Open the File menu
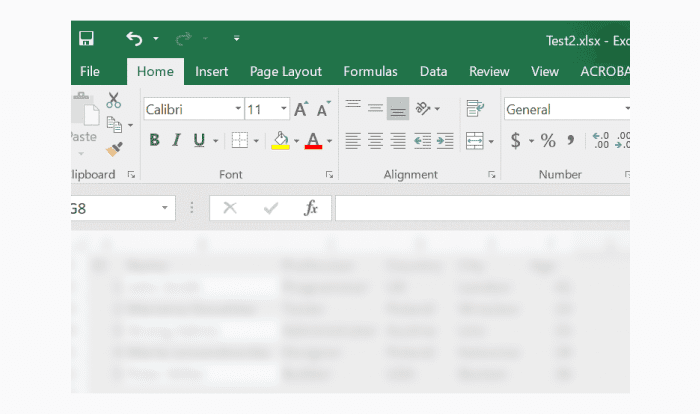This screenshot has width=700, height=414. 90,71
